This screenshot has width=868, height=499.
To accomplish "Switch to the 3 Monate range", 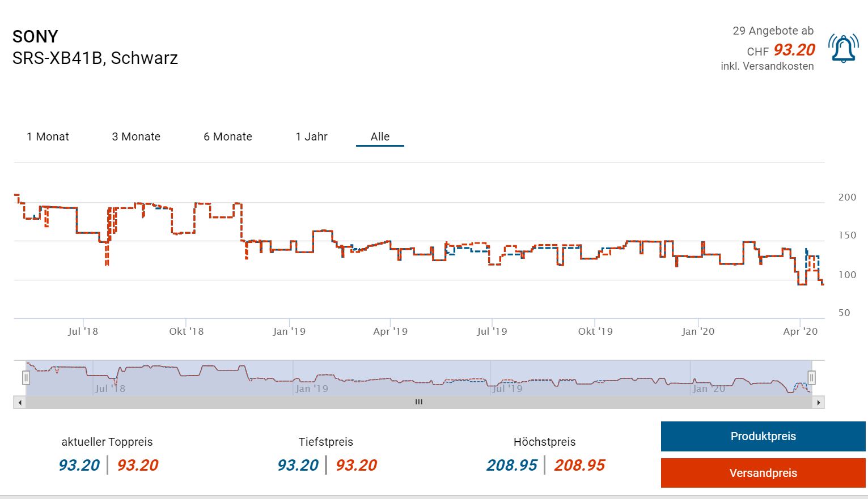I will click(136, 137).
